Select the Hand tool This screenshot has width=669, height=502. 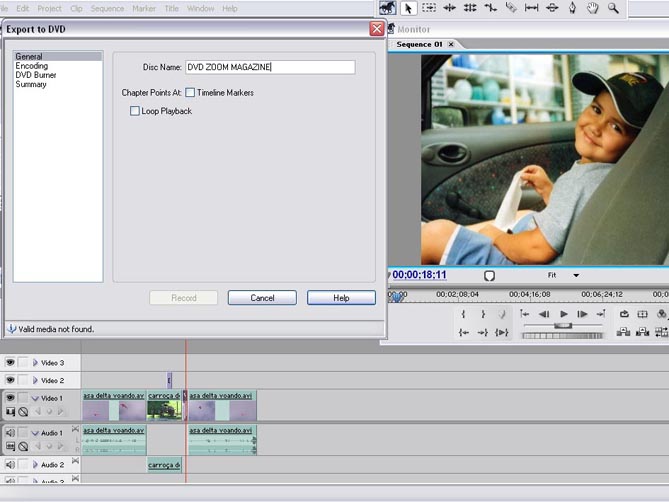click(592, 8)
